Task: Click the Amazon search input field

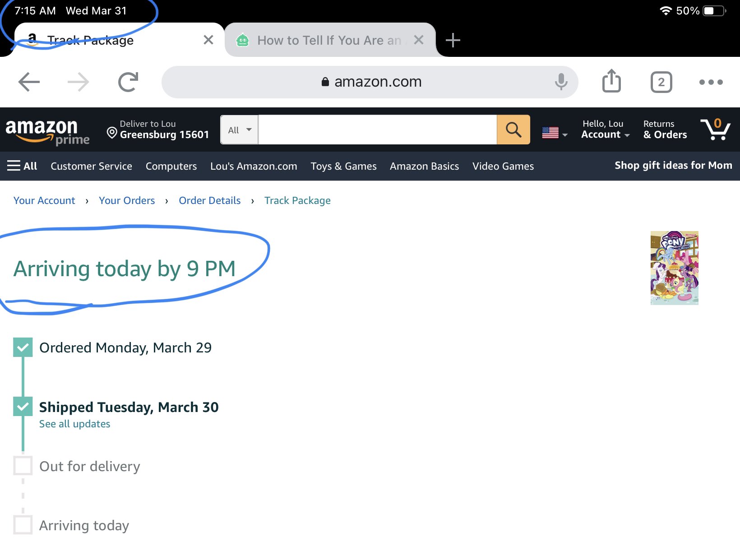Action: (x=377, y=130)
